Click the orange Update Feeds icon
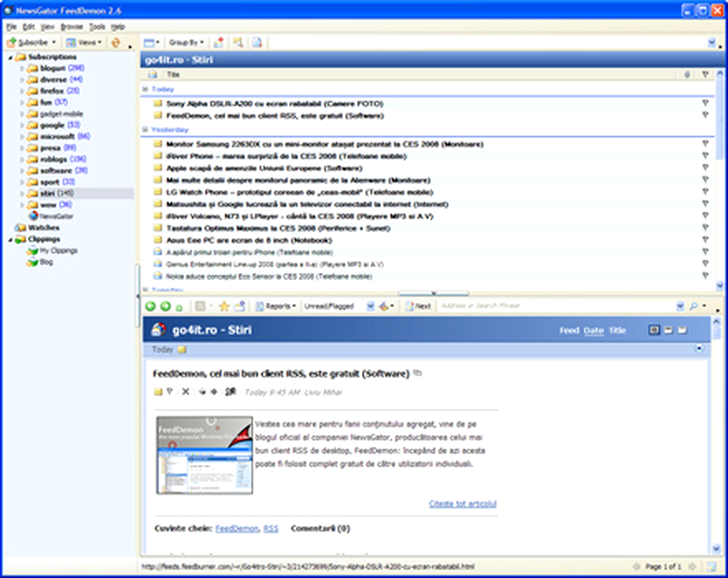This screenshot has height=578, width=728. [x=116, y=43]
